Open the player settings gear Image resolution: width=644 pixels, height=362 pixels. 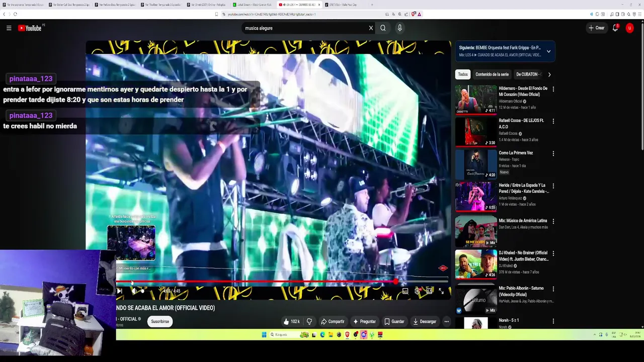(417, 291)
